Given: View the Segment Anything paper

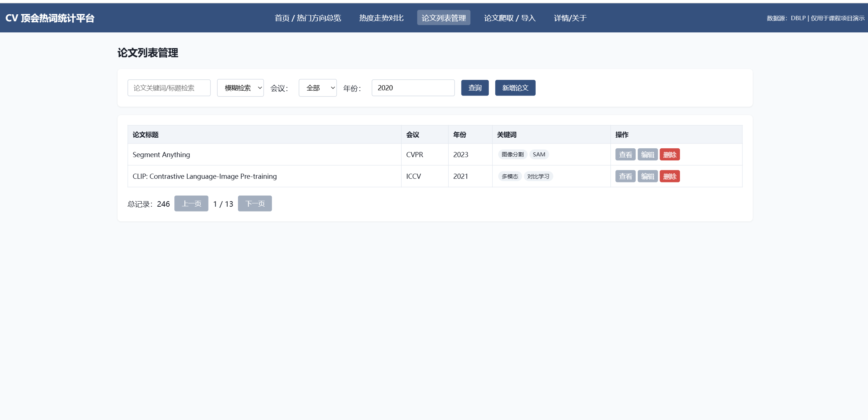Looking at the screenshot, I should coord(625,155).
